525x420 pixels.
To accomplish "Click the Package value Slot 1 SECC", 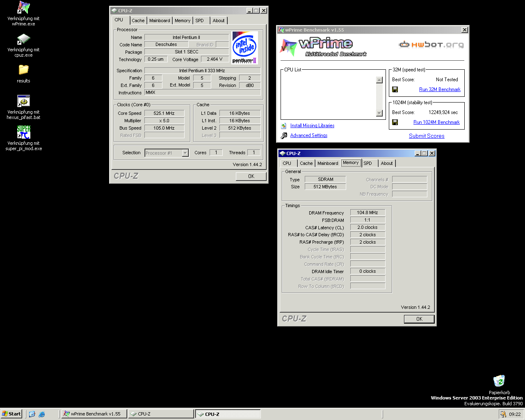I will 187,52.
